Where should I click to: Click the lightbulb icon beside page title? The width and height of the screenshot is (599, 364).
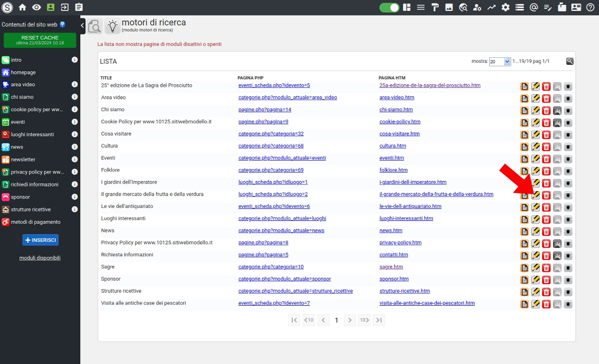coord(112,26)
